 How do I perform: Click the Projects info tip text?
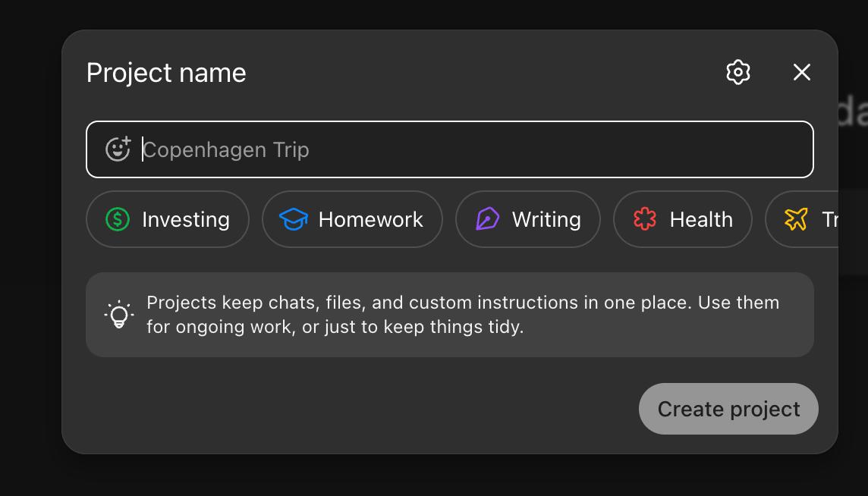point(463,315)
